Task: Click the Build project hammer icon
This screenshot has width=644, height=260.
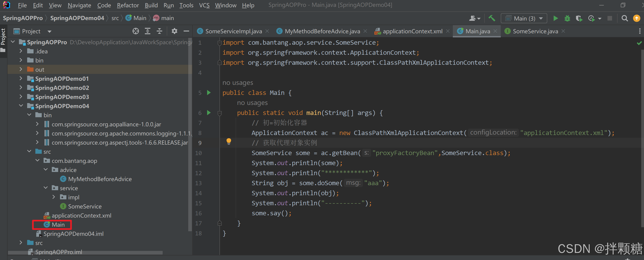Action: (x=492, y=18)
